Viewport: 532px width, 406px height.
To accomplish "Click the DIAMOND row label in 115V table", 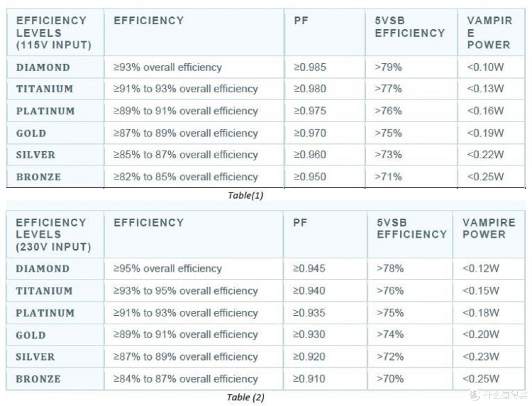I will pyautogui.click(x=43, y=68).
